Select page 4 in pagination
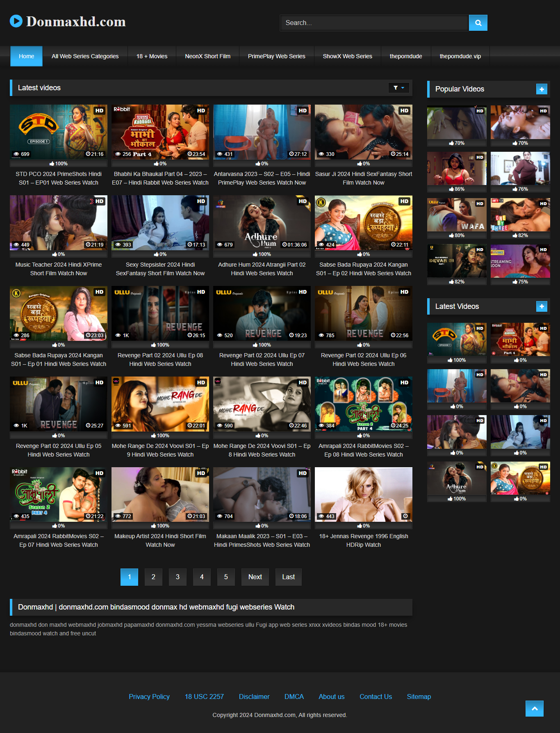560x733 pixels. (202, 577)
